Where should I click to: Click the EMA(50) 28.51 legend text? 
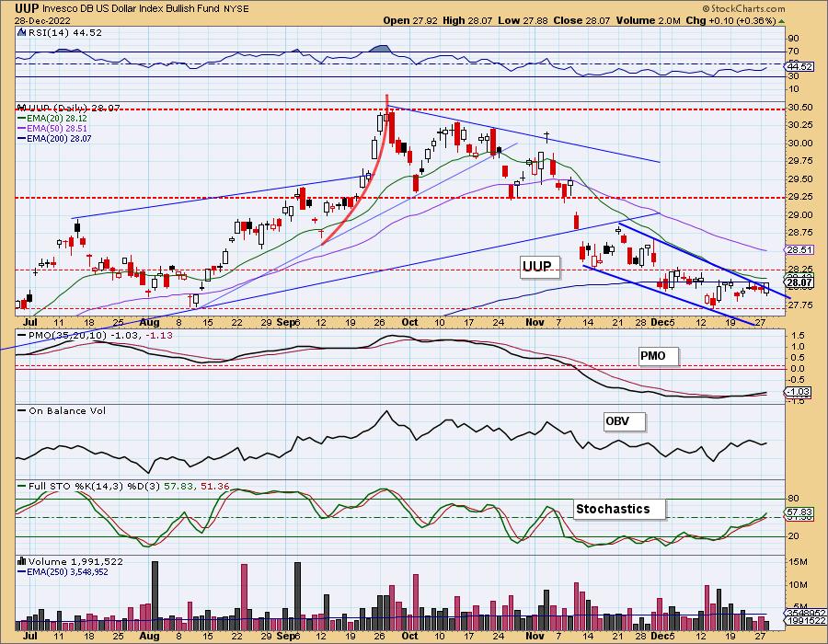57,129
